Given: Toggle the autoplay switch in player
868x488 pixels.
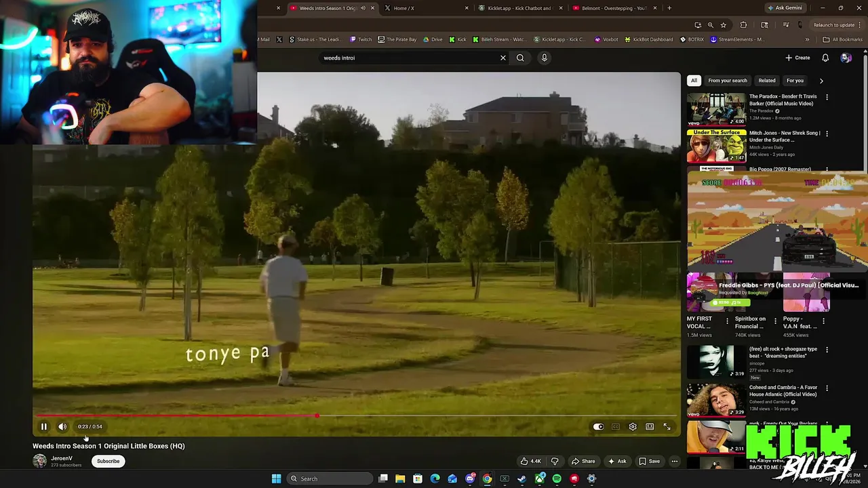Looking at the screenshot, I should click(x=598, y=426).
